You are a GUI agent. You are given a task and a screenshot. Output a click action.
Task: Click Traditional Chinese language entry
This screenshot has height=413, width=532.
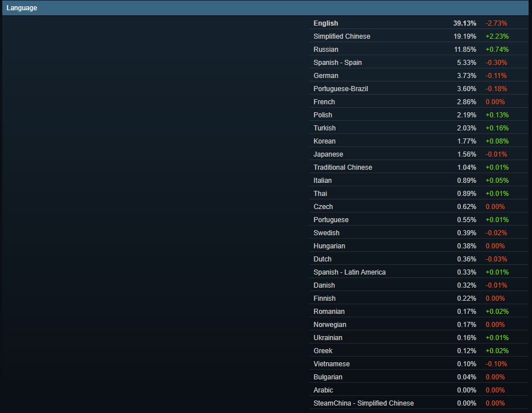[x=419, y=167]
